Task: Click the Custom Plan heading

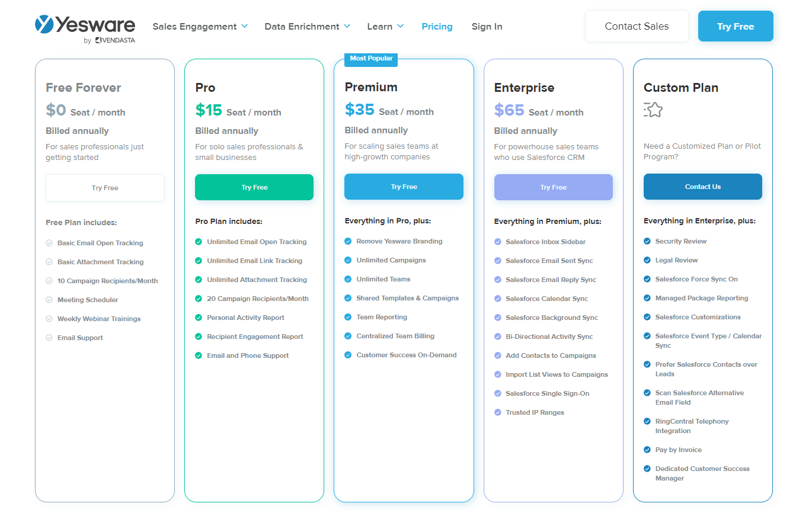Action: point(681,88)
